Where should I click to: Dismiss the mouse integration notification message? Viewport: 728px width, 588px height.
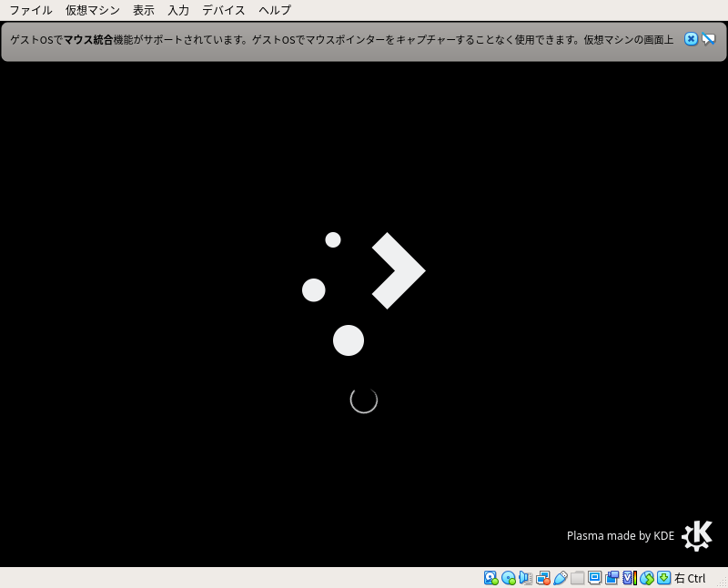click(691, 39)
